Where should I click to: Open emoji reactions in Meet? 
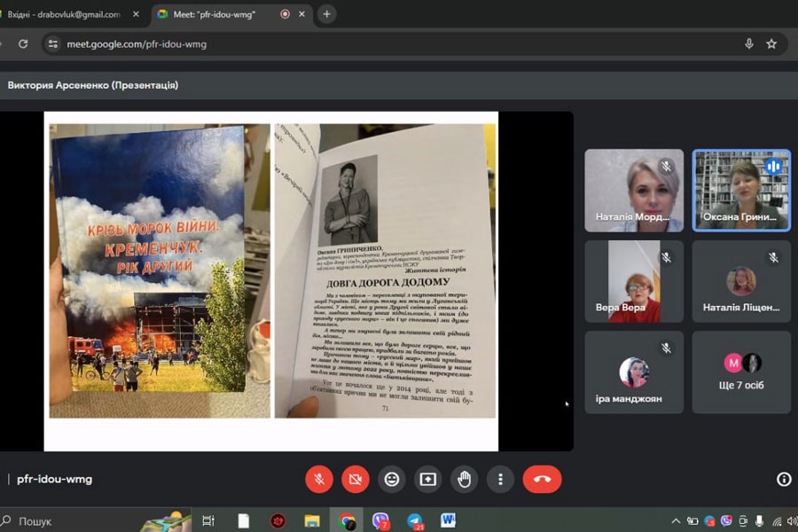coord(392,479)
